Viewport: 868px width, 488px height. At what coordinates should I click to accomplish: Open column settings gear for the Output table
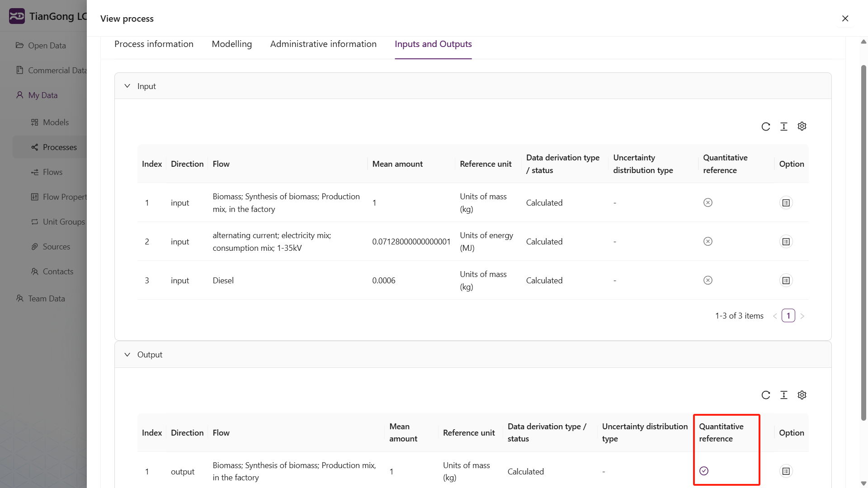coord(802,395)
